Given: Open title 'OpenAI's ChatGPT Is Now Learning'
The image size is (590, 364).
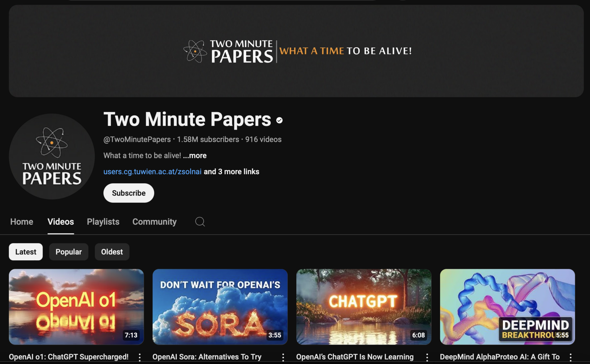Looking at the screenshot, I should [x=355, y=357].
